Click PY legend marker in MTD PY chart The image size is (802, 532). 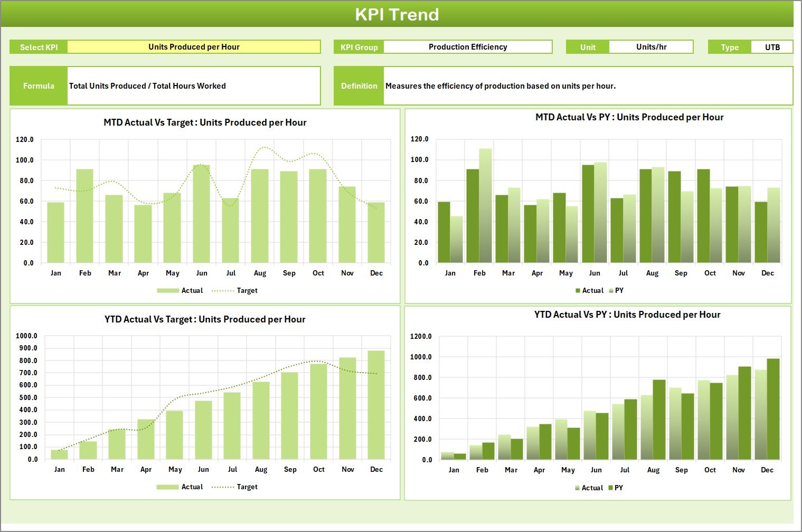[x=611, y=291]
